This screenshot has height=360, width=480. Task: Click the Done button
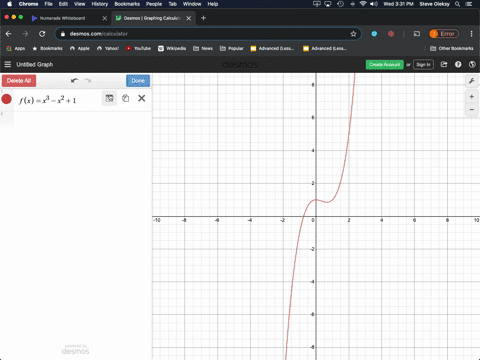click(138, 81)
